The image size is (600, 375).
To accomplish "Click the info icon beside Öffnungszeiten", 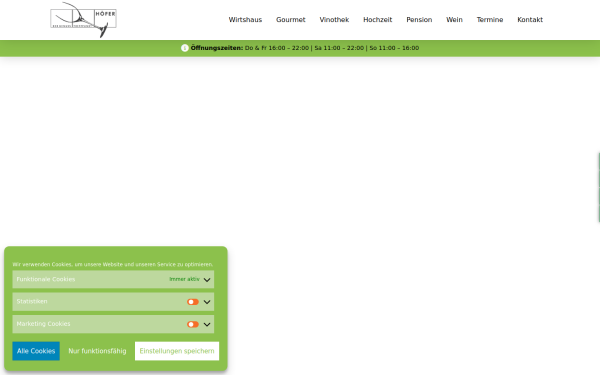I will pyautogui.click(x=185, y=48).
